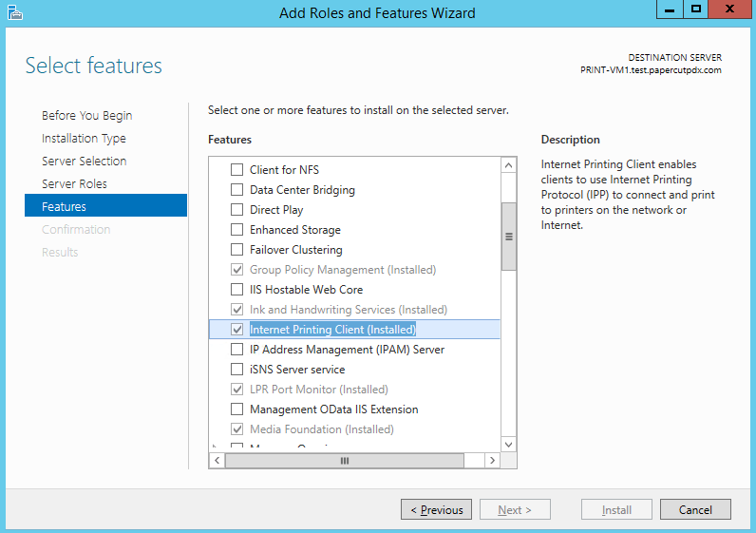Click the features list scroll up arrow

(x=508, y=165)
